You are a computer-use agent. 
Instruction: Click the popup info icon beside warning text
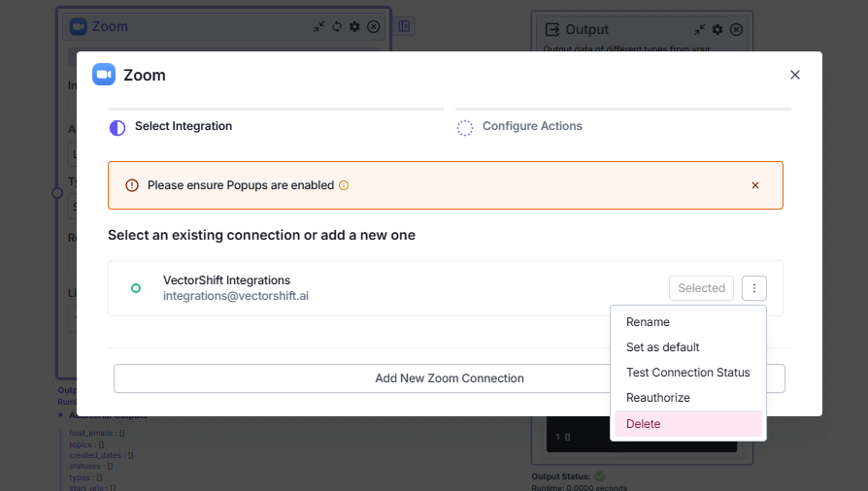(x=344, y=185)
